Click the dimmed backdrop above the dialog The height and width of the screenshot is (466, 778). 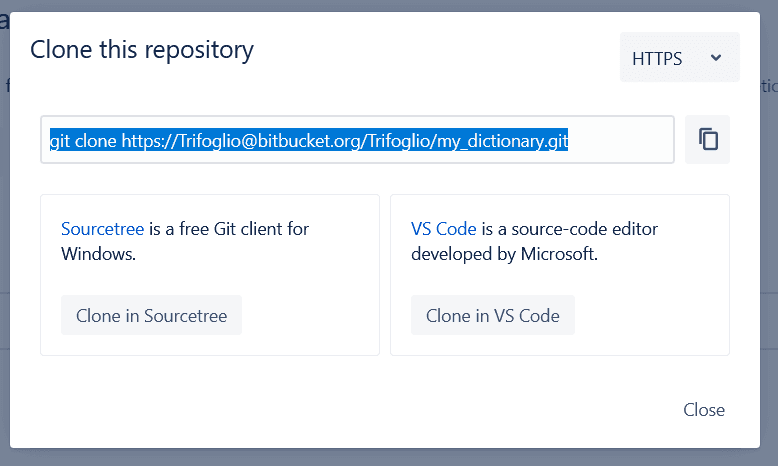(x=400, y=5)
